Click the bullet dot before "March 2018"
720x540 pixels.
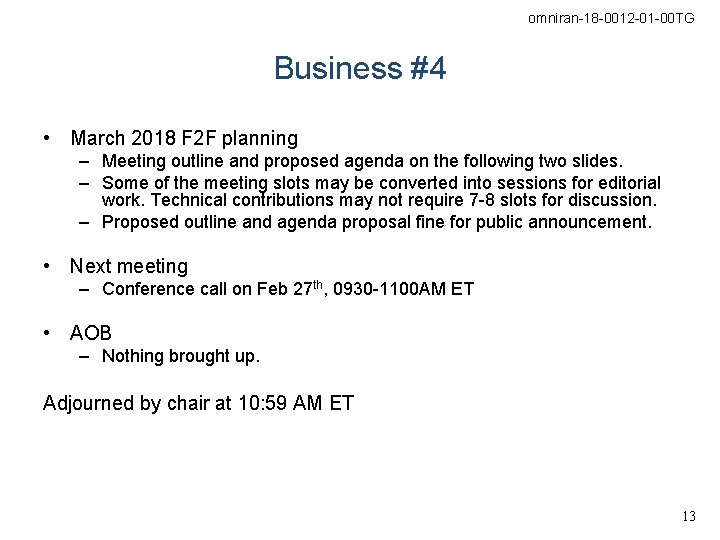point(48,138)
